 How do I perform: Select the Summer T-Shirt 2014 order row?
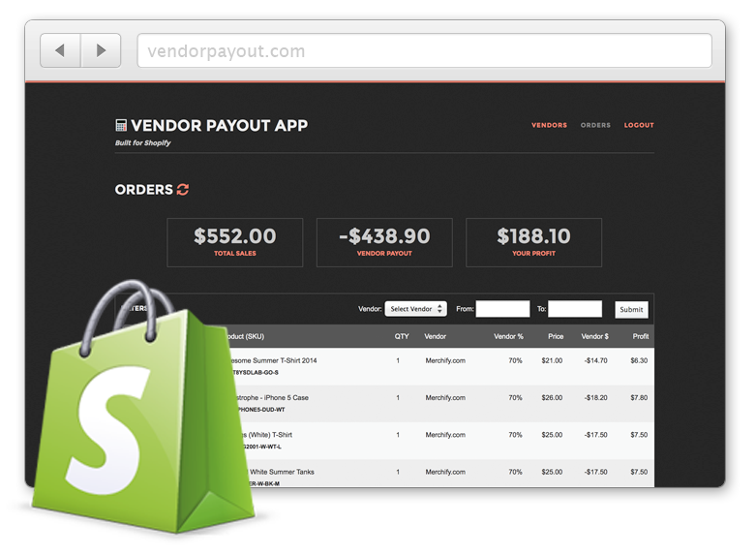click(436, 366)
